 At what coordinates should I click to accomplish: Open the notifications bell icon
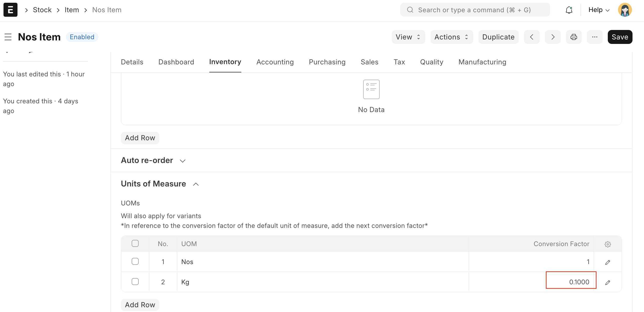[569, 10]
